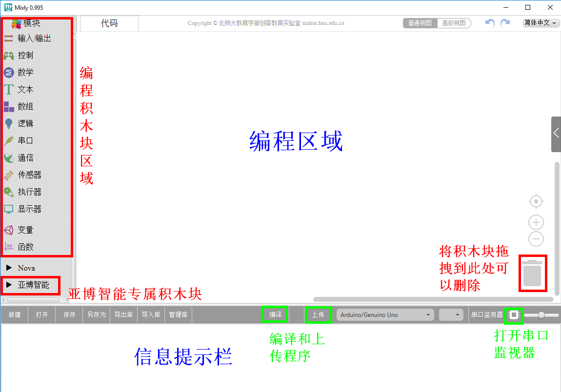Screen dimensions: 561x392
Task: Click the trash can icon
Action: (x=532, y=273)
